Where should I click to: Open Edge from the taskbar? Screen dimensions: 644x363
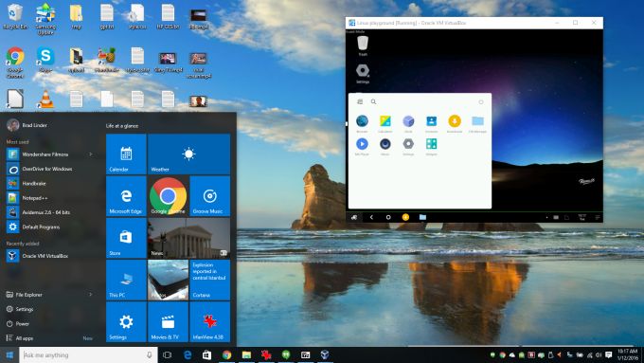tap(188, 354)
